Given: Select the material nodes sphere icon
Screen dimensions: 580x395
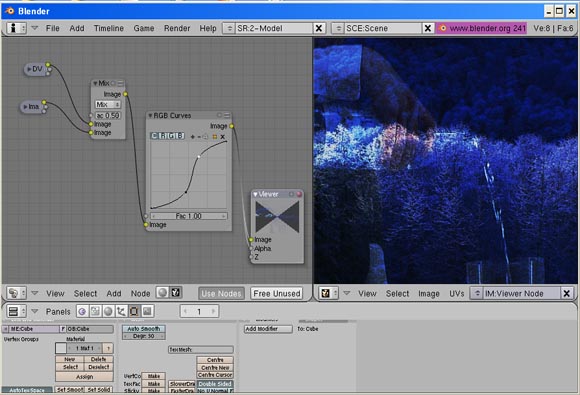Looking at the screenshot, I should pyautogui.click(x=162, y=293).
